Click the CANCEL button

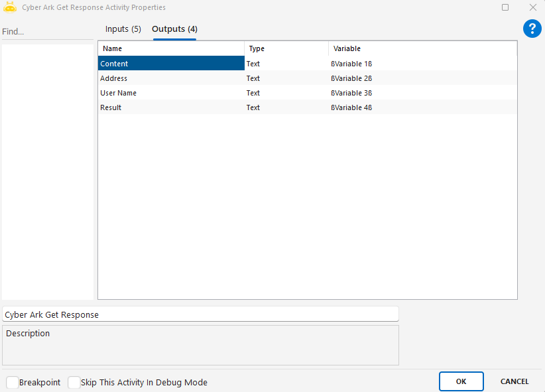[x=514, y=381]
